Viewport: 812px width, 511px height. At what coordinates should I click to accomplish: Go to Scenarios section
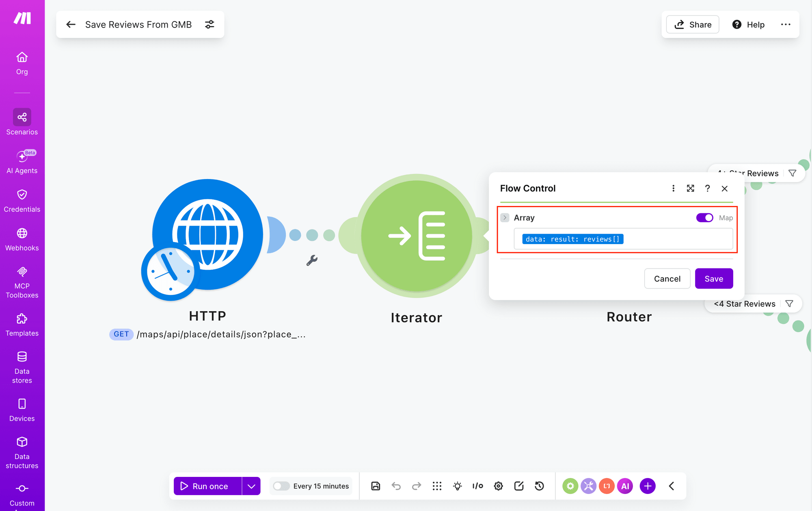pyautogui.click(x=22, y=122)
